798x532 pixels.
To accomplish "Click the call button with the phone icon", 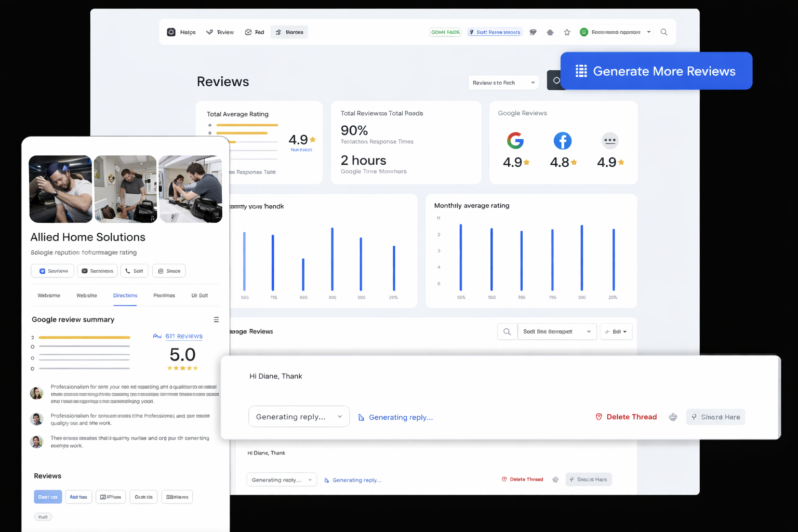I will 135,271.
